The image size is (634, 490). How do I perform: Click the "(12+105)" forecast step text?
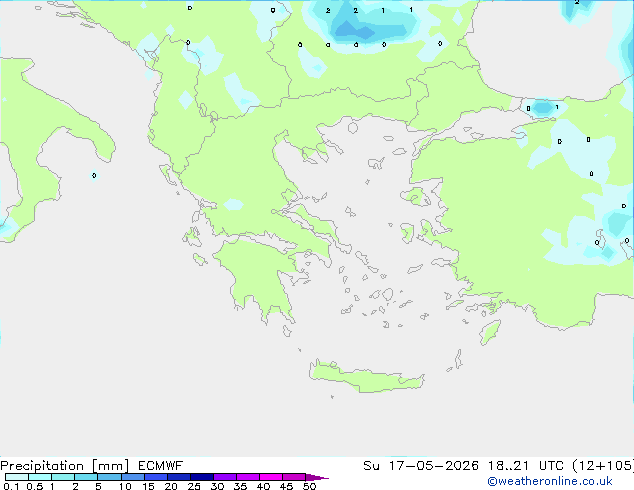[x=603, y=466]
